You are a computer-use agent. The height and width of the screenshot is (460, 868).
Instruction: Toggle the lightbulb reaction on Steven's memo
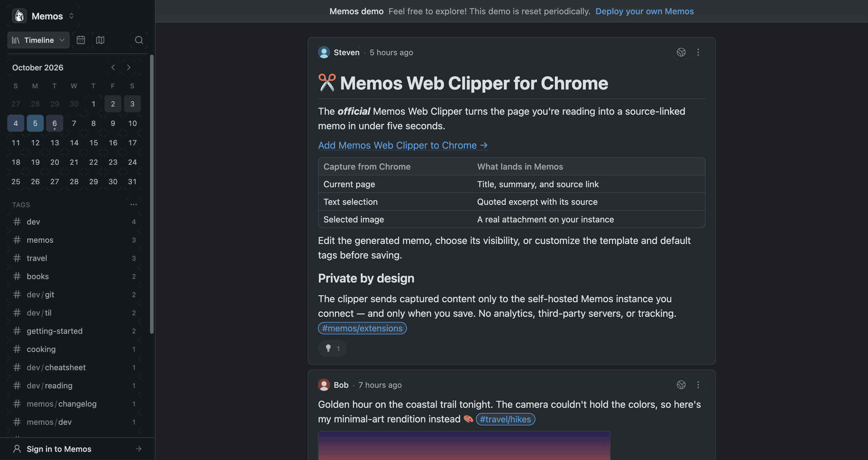[x=332, y=348]
